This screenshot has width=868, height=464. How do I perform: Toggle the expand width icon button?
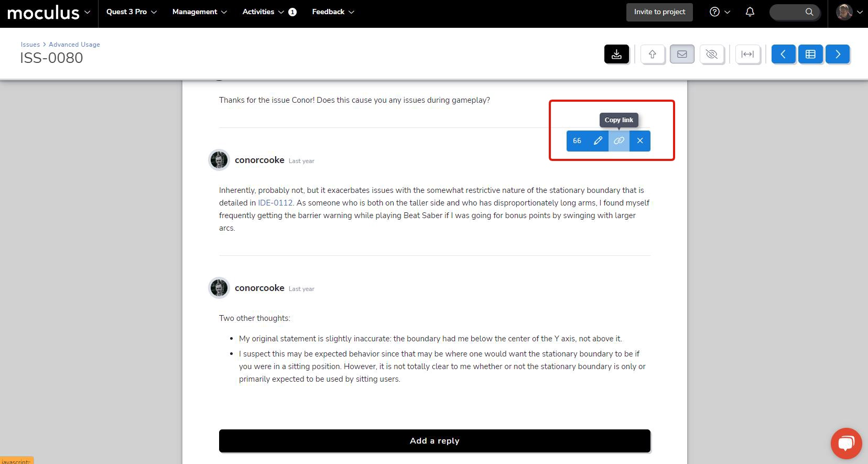(x=747, y=54)
